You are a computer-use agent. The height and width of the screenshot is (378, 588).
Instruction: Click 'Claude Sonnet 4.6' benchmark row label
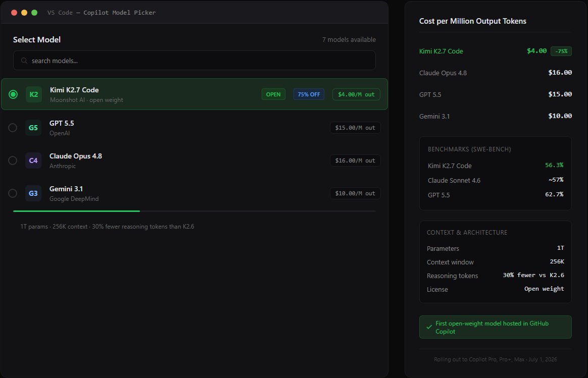pos(454,181)
